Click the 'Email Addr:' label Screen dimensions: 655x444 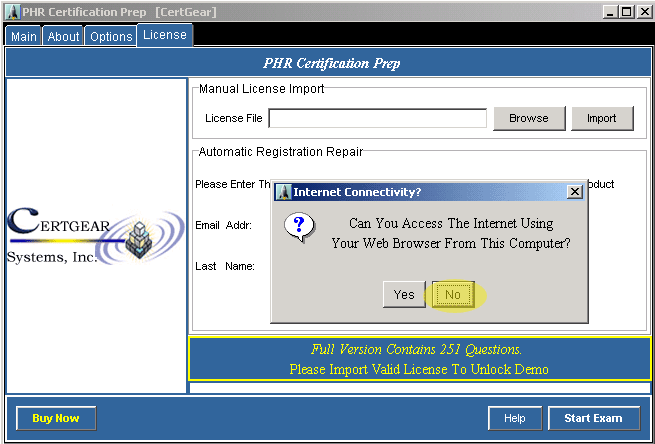pos(223,226)
